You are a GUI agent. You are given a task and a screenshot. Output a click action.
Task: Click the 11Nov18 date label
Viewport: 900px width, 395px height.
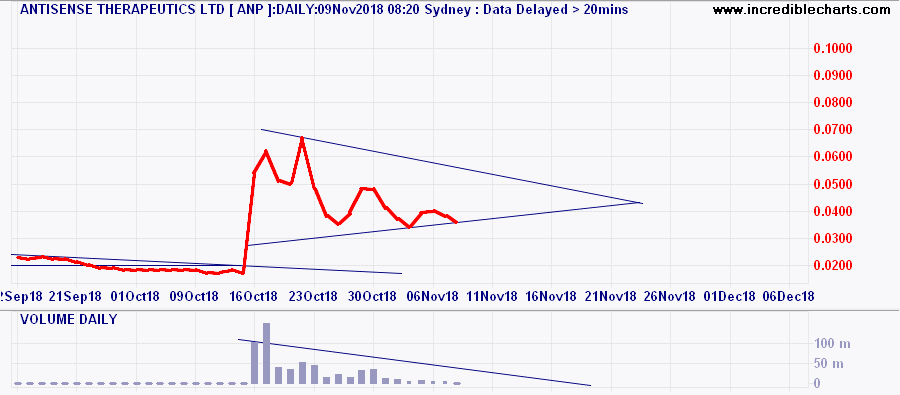click(x=491, y=296)
